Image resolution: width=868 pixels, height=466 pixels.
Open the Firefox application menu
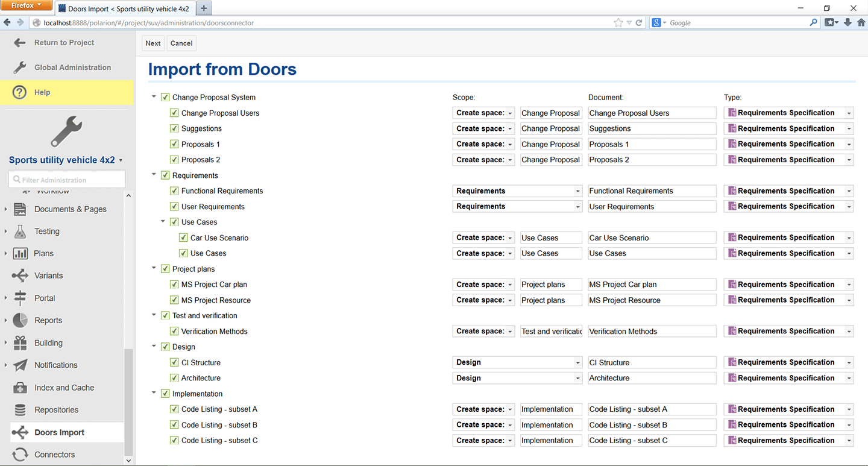tap(27, 5)
